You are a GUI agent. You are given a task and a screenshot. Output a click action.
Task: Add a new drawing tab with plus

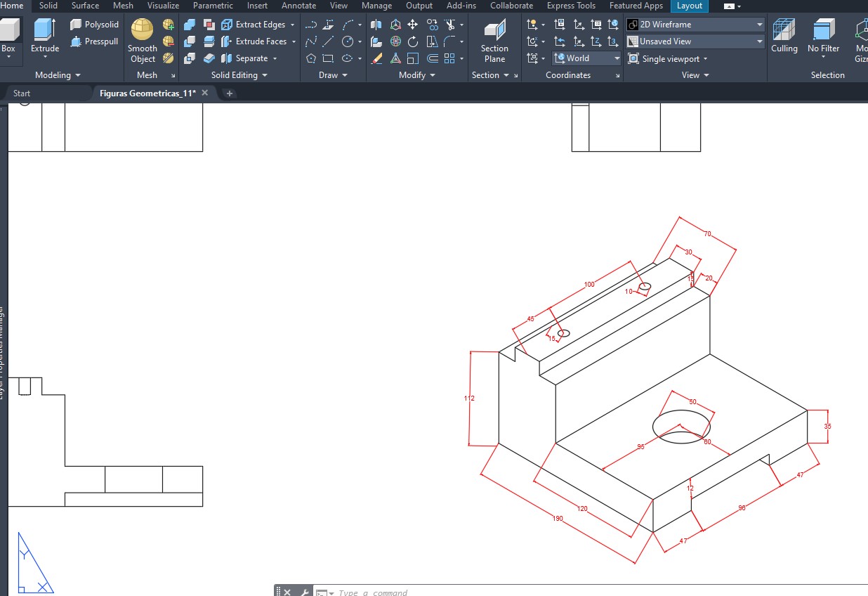pyautogui.click(x=230, y=93)
